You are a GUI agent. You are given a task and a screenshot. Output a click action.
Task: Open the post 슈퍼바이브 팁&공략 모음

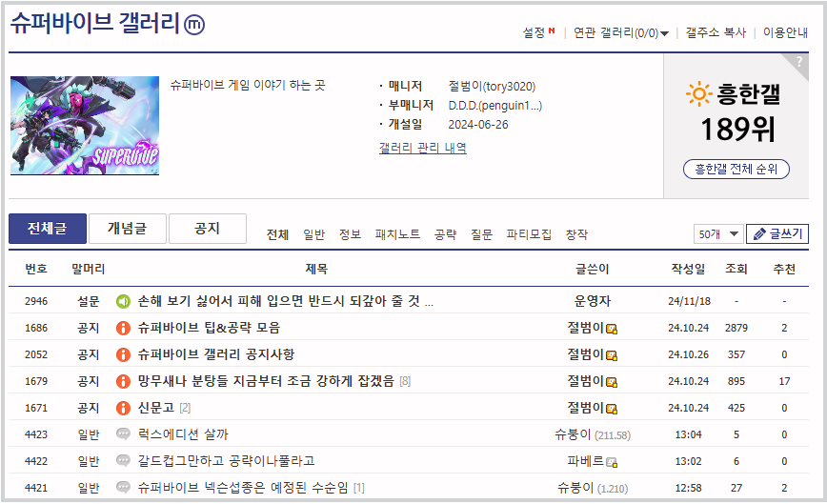(209, 328)
